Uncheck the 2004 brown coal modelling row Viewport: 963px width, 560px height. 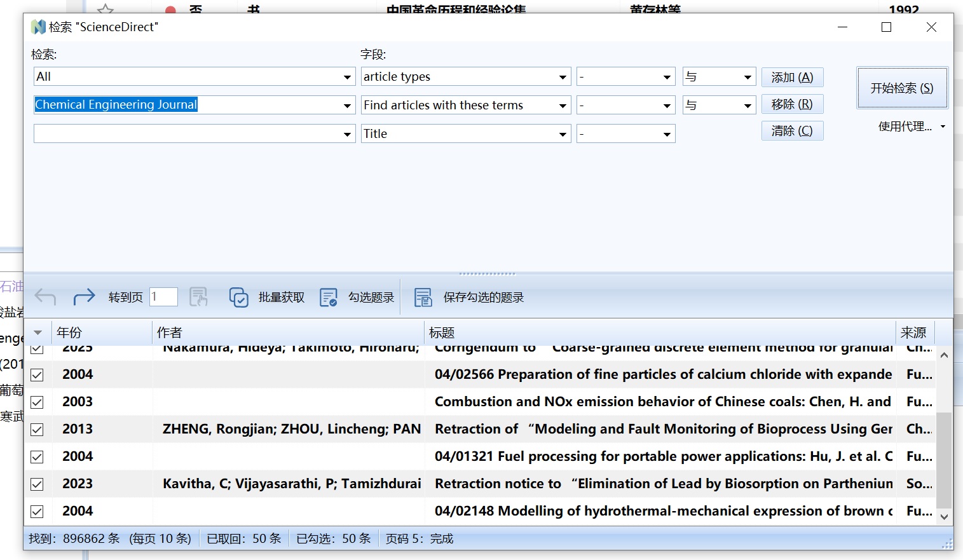(x=38, y=512)
